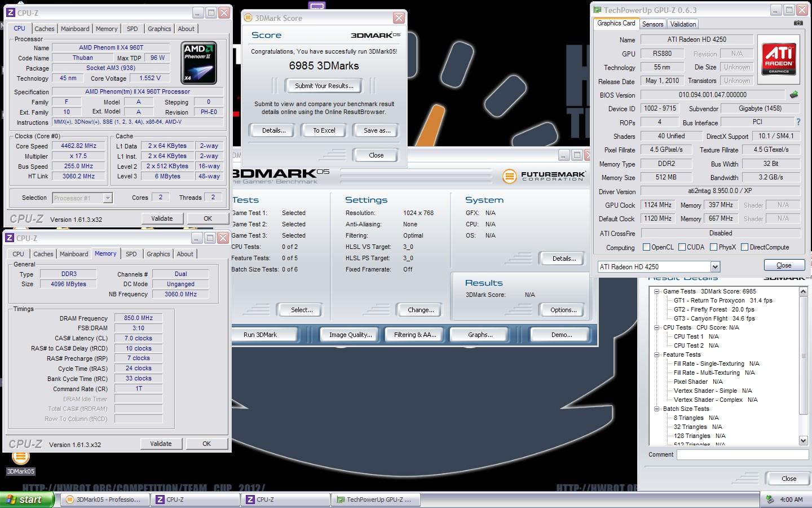812x508 pixels.
Task: Click the Save as... button
Action: pos(377,130)
